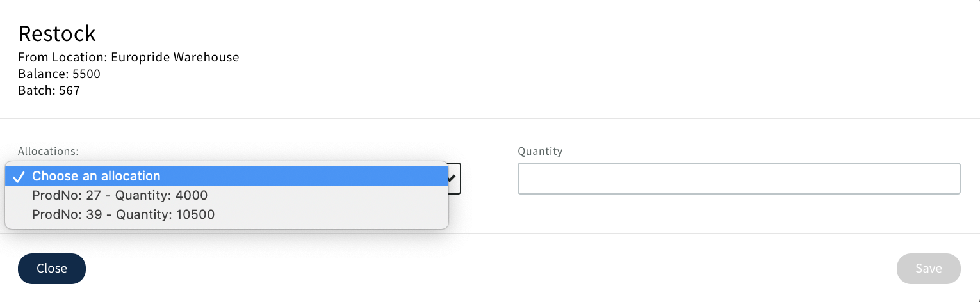Click the Batch label text
The width and height of the screenshot is (980, 302).
click(x=36, y=90)
